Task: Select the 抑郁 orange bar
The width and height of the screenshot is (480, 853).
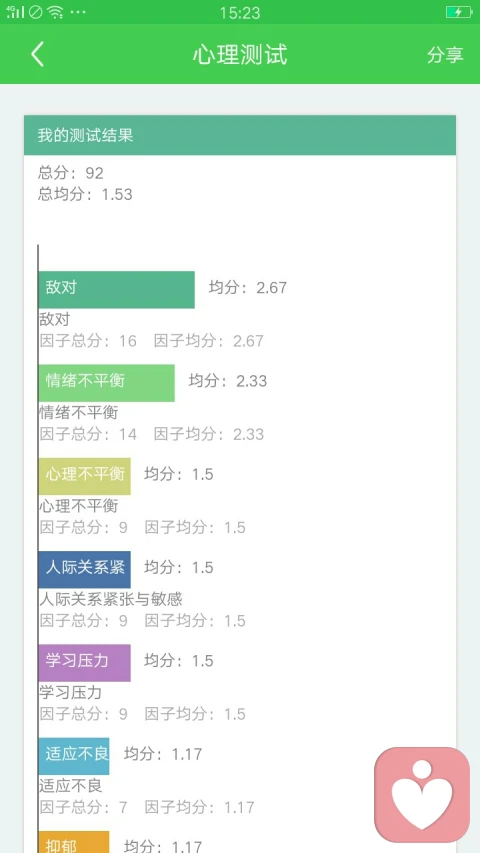Action: click(x=74, y=842)
